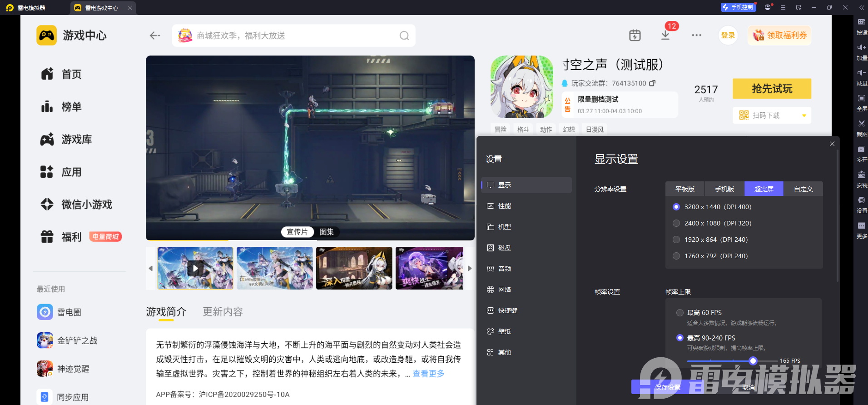Click the APK install icon
This screenshot has height=405, width=868.
[x=861, y=175]
